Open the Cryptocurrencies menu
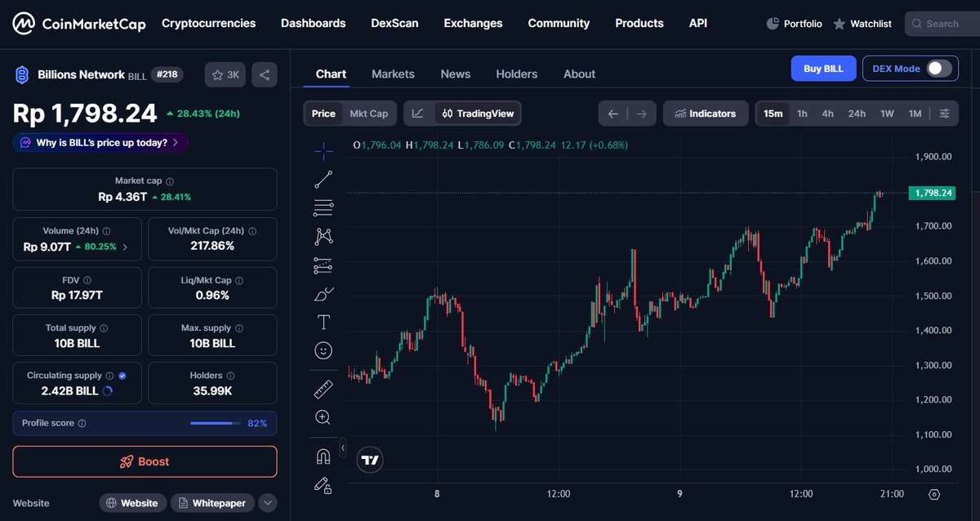 [x=208, y=24]
